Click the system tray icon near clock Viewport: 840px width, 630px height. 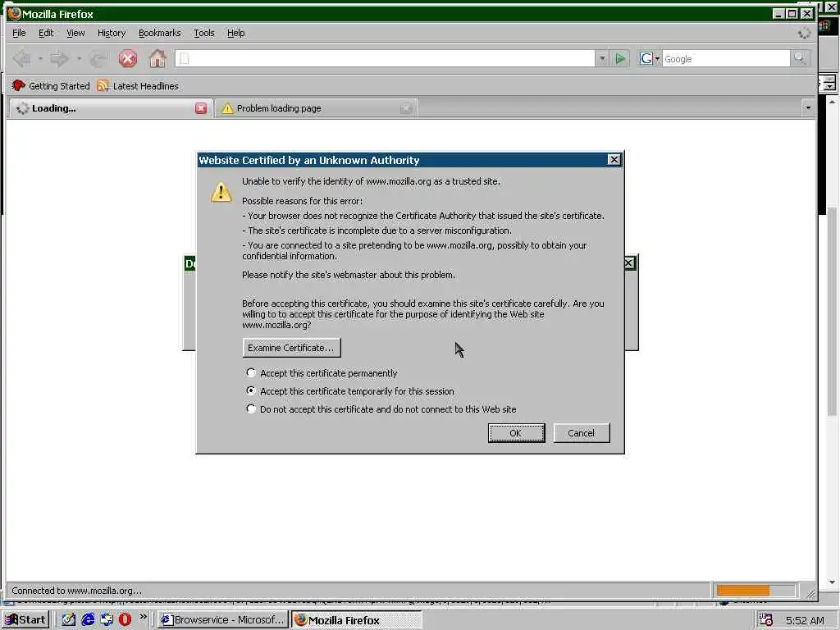pos(766,620)
